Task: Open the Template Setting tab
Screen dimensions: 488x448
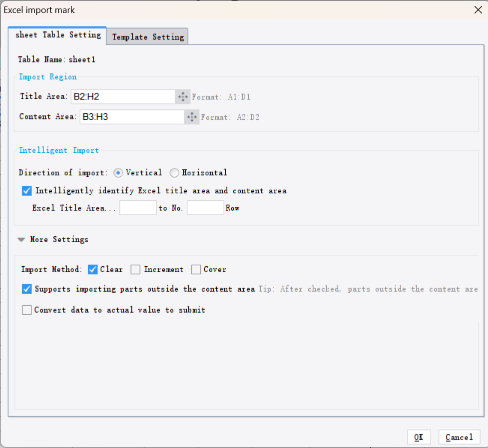Action: pos(147,37)
